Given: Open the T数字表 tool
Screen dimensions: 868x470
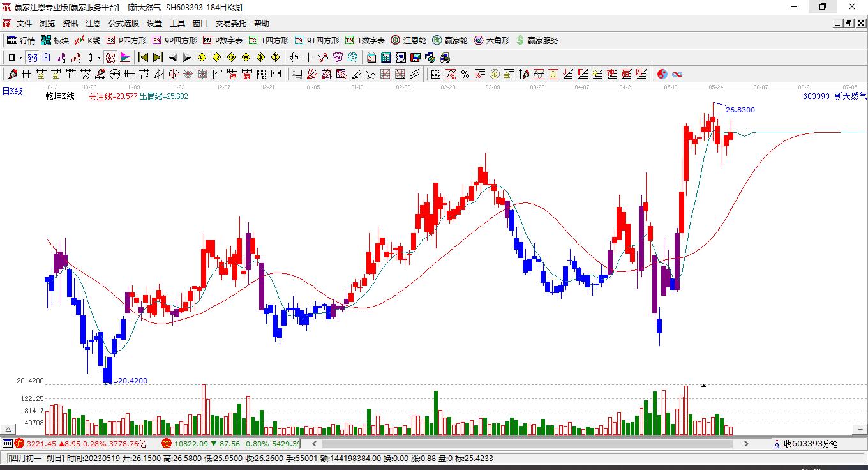Looking at the screenshot, I should 365,40.
